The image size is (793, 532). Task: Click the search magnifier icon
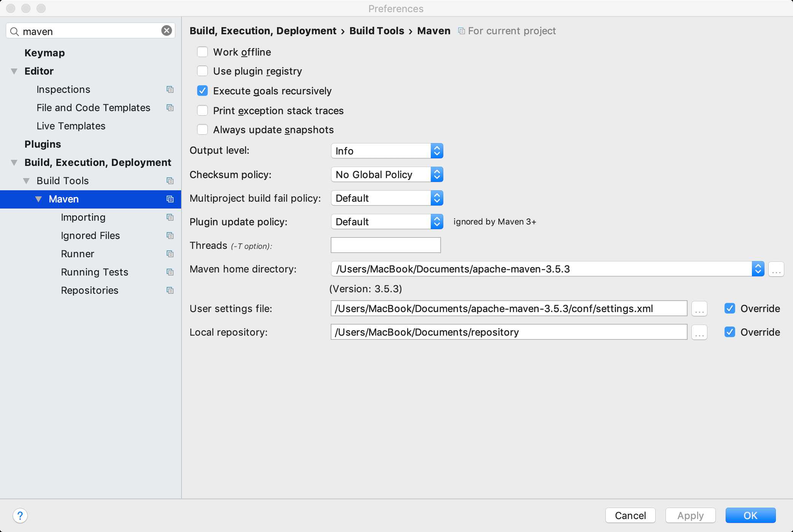[14, 31]
